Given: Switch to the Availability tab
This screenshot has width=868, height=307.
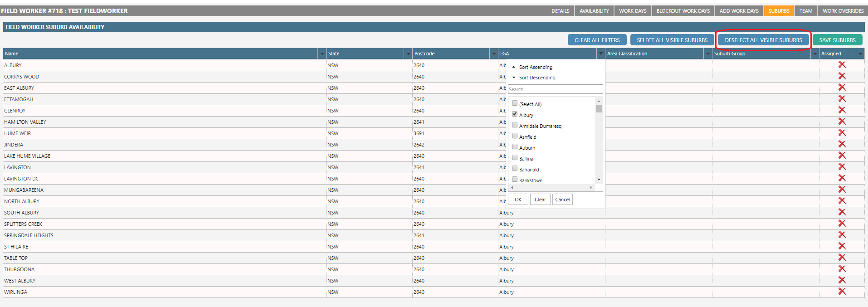Looking at the screenshot, I should (x=594, y=11).
